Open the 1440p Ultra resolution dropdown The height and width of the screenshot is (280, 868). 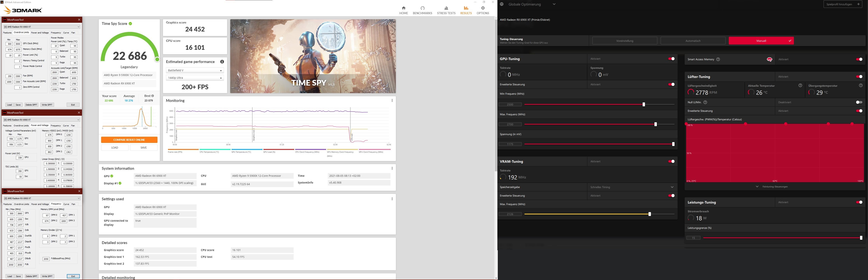click(x=195, y=78)
